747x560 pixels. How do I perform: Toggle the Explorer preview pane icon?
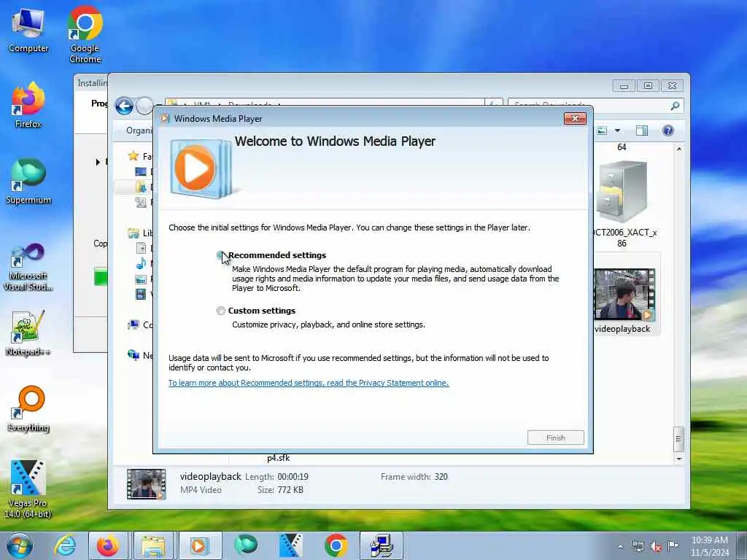(x=642, y=131)
